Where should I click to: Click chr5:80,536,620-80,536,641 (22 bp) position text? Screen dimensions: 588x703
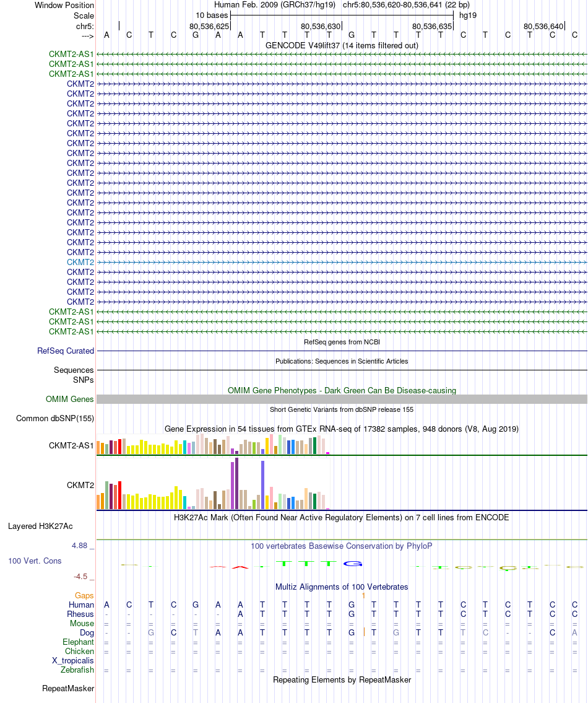[406, 5]
